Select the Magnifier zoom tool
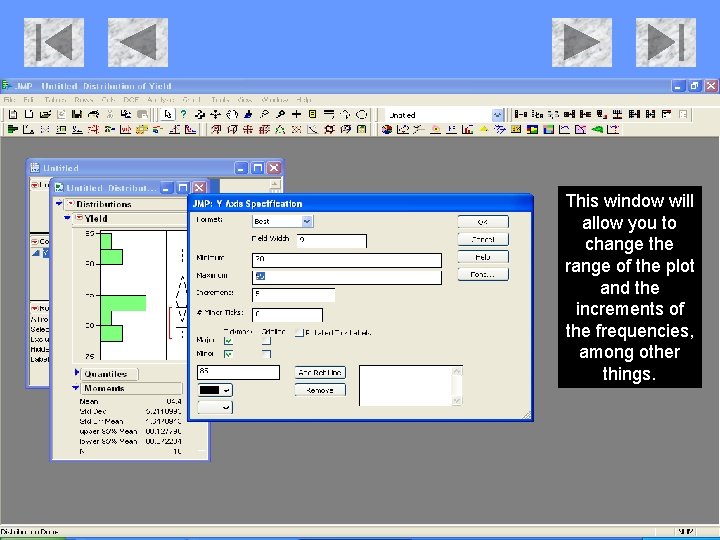This screenshot has width=720, height=540. tap(280, 114)
